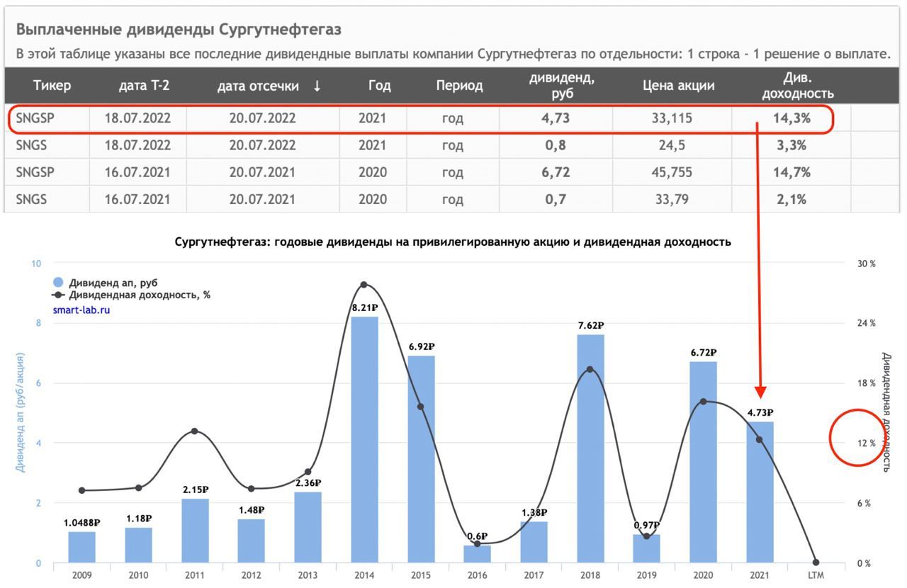Click the 24 % label on the right axis
Viewport: 907px width, 588px height.
866,323
